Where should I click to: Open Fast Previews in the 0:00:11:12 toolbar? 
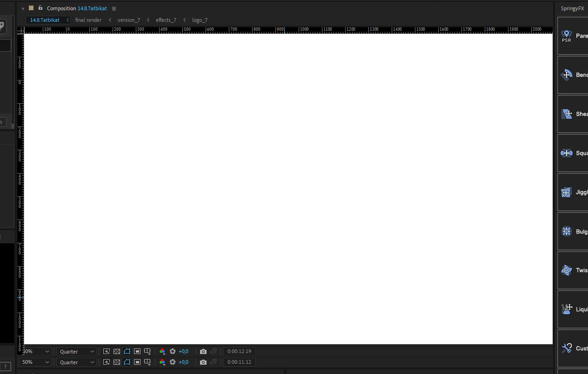107,362
